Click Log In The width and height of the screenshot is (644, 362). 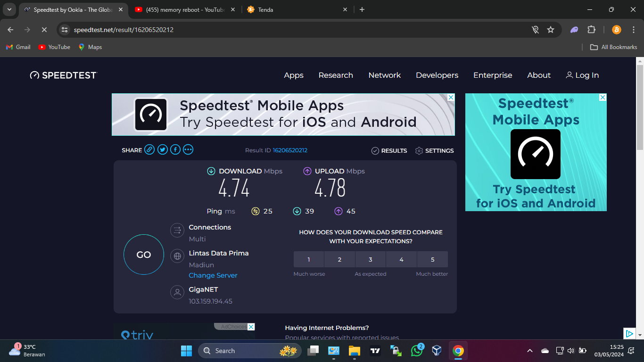tap(582, 75)
